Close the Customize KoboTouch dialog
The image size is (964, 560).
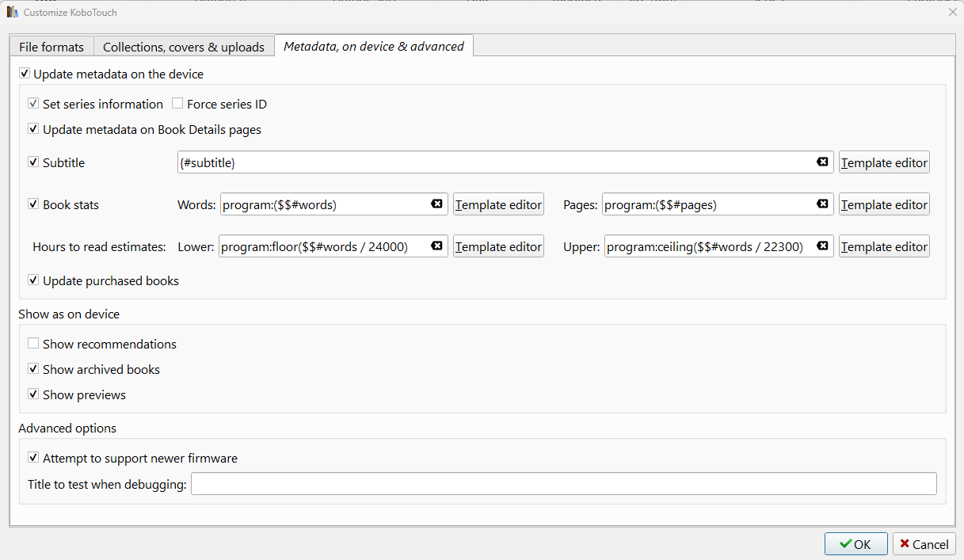point(952,13)
